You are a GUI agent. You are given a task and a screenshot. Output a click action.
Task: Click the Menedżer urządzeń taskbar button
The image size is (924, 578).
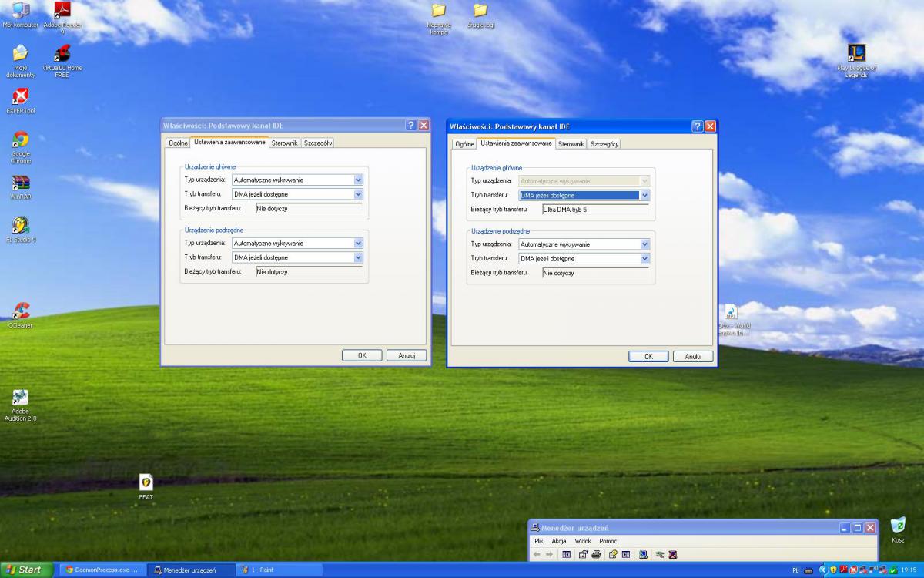[x=191, y=570]
